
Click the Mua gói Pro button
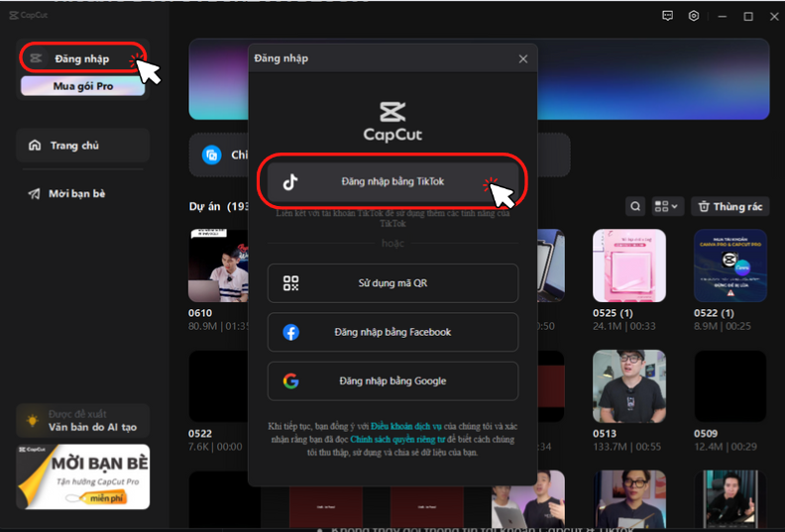click(x=83, y=86)
